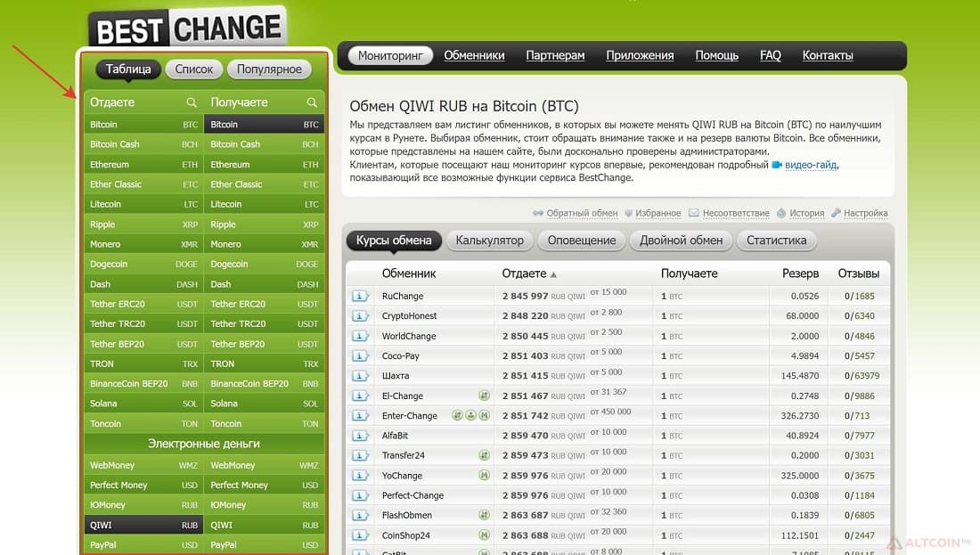Select Litecoin in the Получаете column
The image size is (980, 555).
point(265,204)
